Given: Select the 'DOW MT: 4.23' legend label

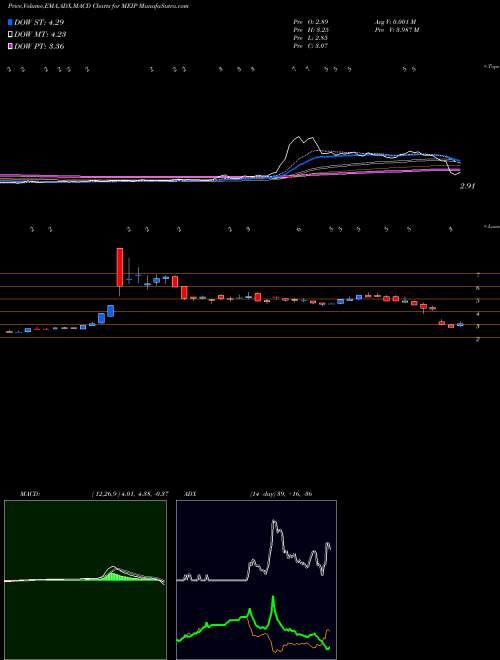Looking at the screenshot, I should pos(40,35).
